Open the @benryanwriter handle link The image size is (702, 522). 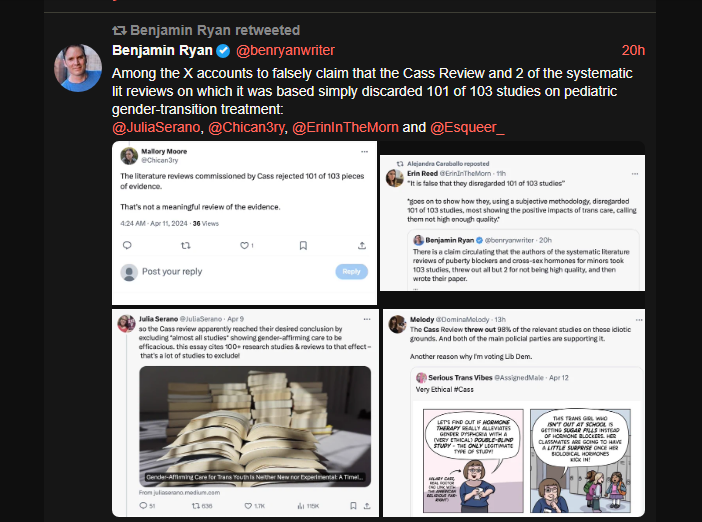[x=285, y=51]
